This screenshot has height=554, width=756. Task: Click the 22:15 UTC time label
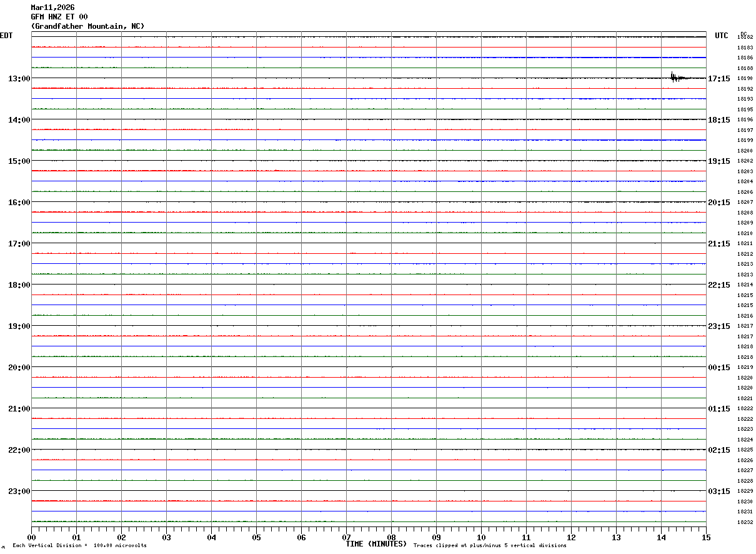coord(719,285)
